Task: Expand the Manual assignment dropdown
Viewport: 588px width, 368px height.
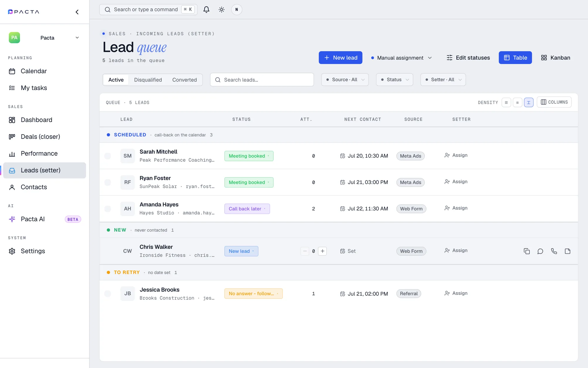Action: pyautogui.click(x=401, y=58)
